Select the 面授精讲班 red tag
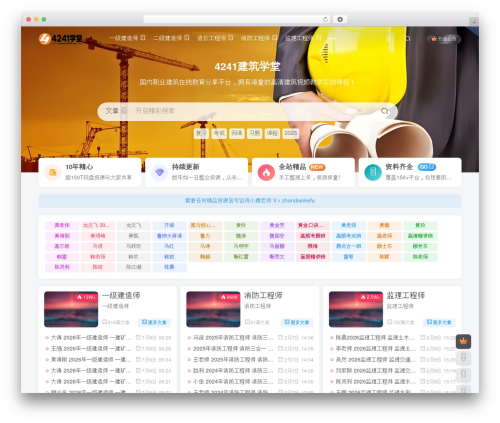The width and height of the screenshot is (500, 423). [313, 257]
